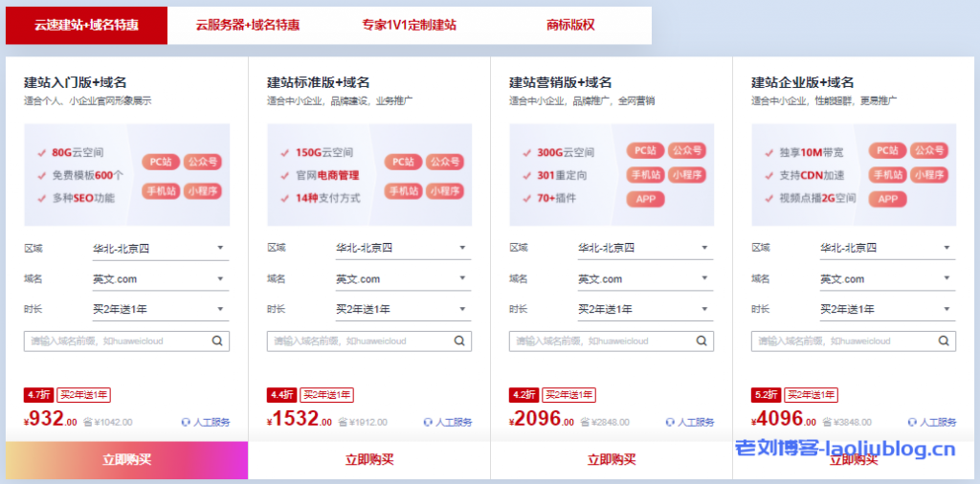The image size is (980, 484).
Task: Expand 域名 dropdown in 建站标准版 card
Action: (402, 279)
